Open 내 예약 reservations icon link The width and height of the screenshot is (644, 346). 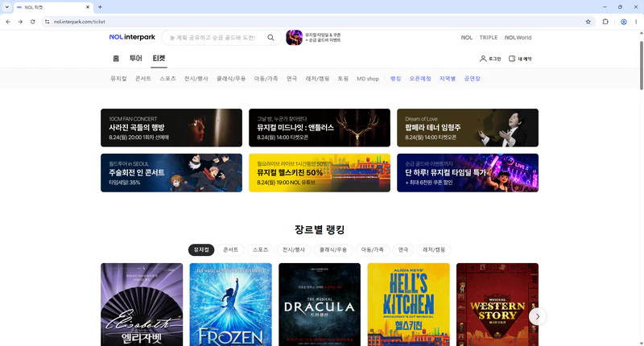pyautogui.click(x=520, y=59)
